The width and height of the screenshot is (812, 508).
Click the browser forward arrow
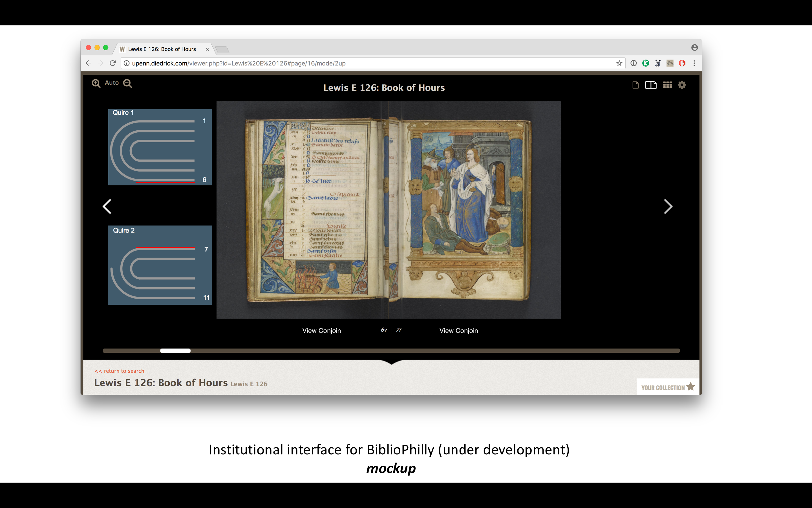pos(100,63)
